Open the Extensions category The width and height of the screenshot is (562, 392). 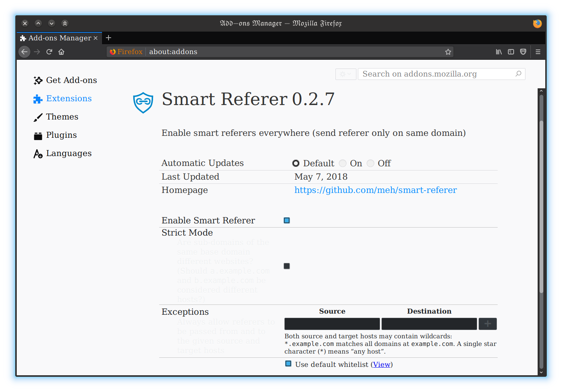(x=69, y=99)
